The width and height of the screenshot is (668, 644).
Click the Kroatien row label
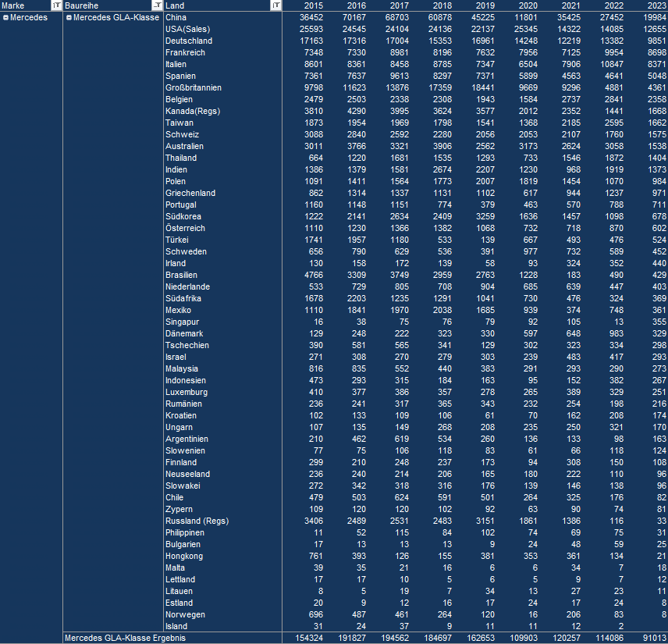coord(181,416)
